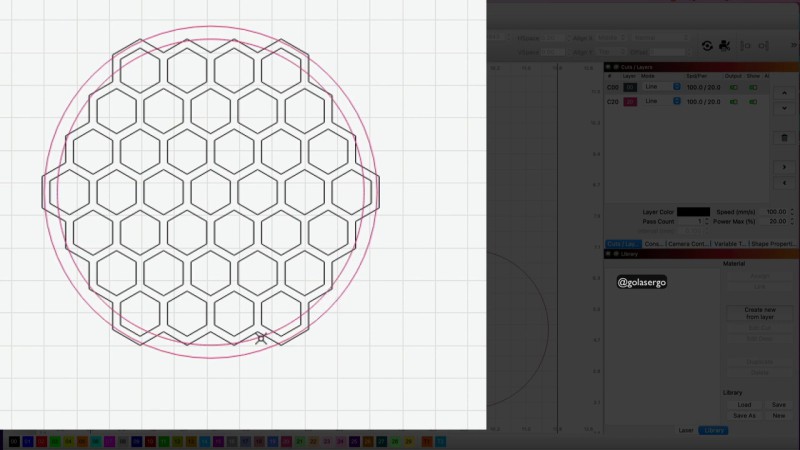Switch to the Camera Control tab
Screen dimensions: 800x450
coord(689,244)
